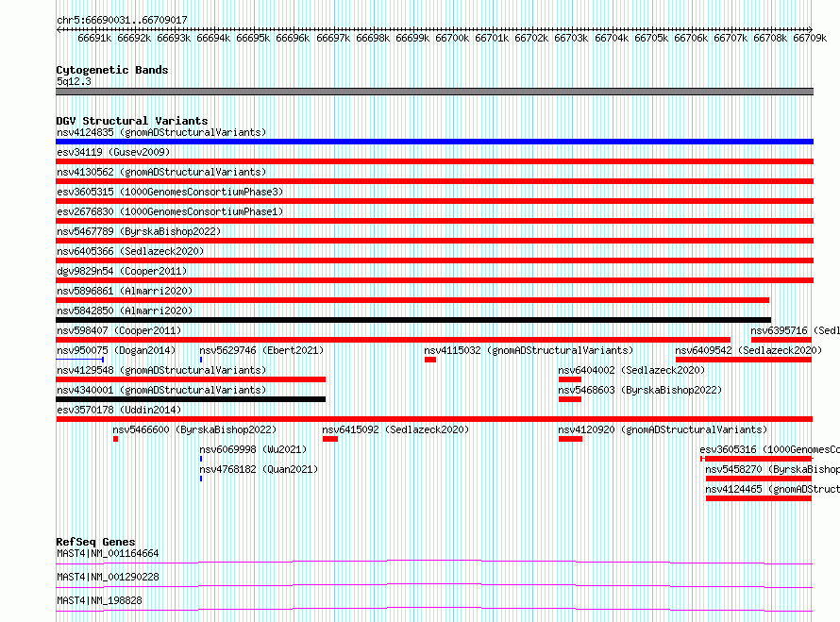Click ruler position 66700k
The width and height of the screenshot is (840, 622).
[x=452, y=38]
